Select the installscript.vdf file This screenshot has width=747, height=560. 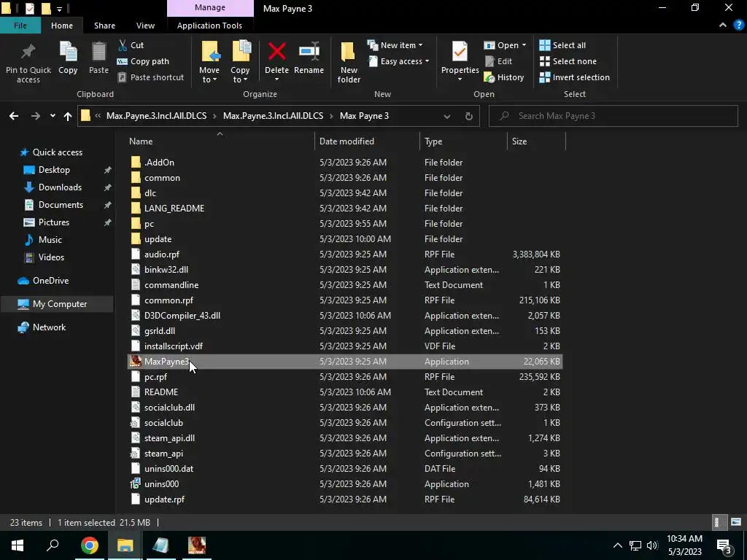345,346
